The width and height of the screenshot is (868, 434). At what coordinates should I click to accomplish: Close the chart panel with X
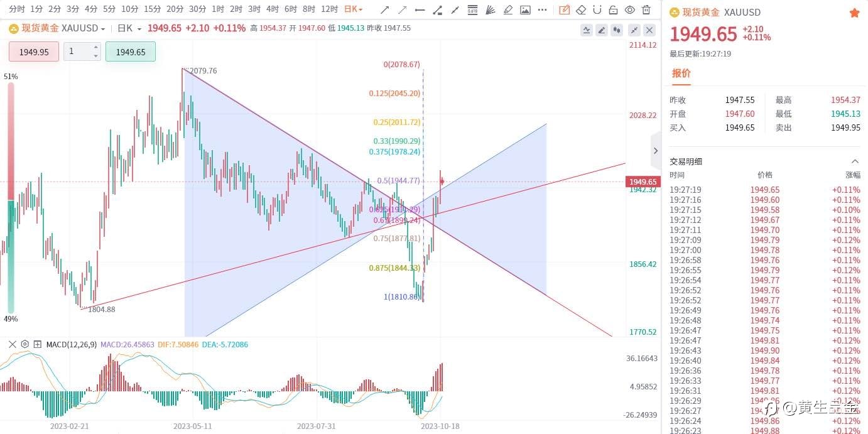[649, 30]
